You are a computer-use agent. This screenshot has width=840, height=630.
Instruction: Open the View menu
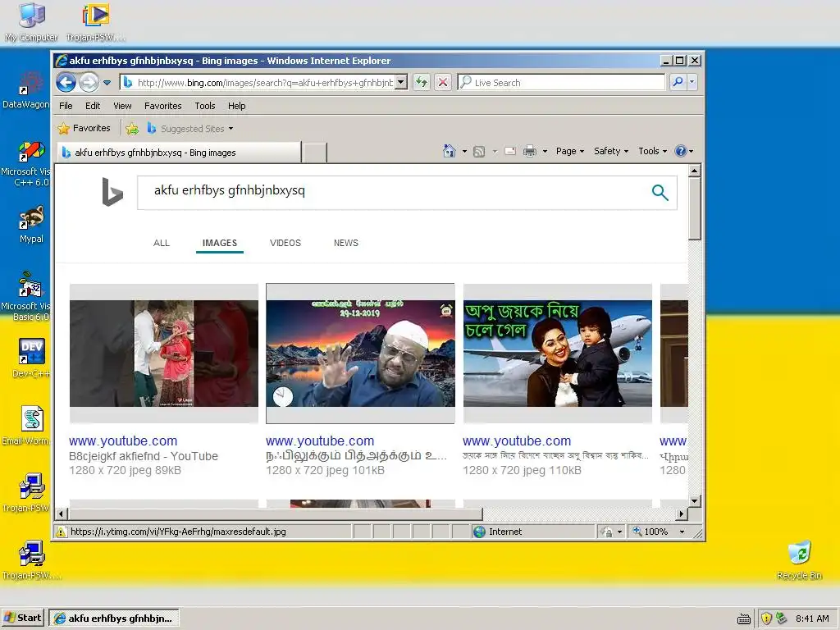pyautogui.click(x=122, y=106)
